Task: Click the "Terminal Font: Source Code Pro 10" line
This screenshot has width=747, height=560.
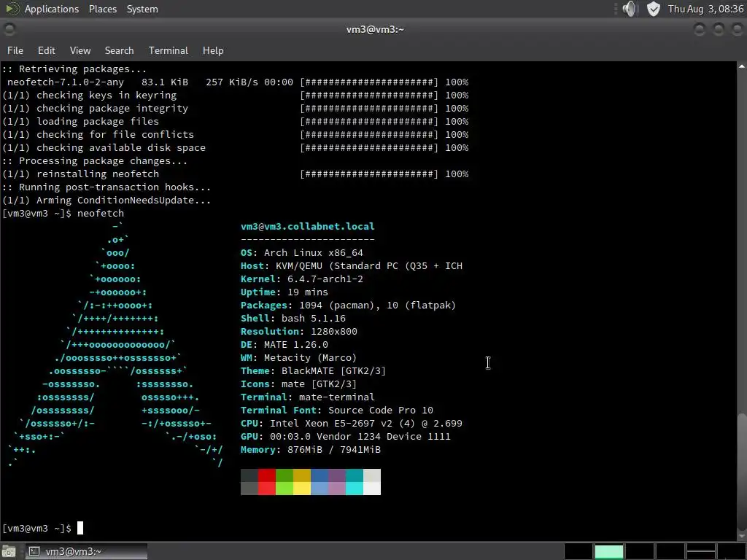Action: pyautogui.click(x=337, y=410)
